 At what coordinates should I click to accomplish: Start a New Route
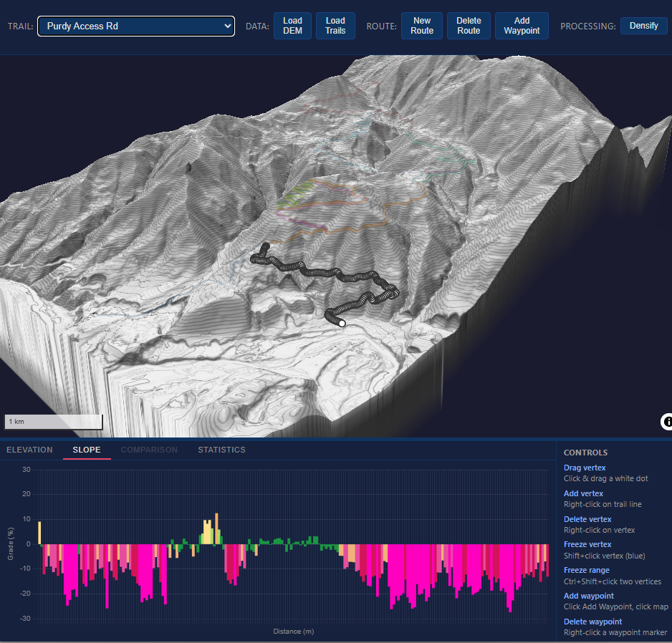[422, 26]
